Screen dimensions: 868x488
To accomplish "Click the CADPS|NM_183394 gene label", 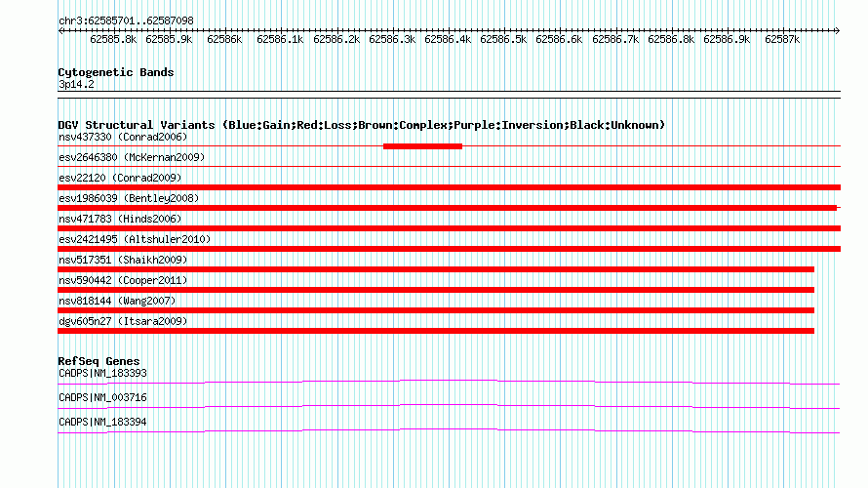I will (x=102, y=422).
